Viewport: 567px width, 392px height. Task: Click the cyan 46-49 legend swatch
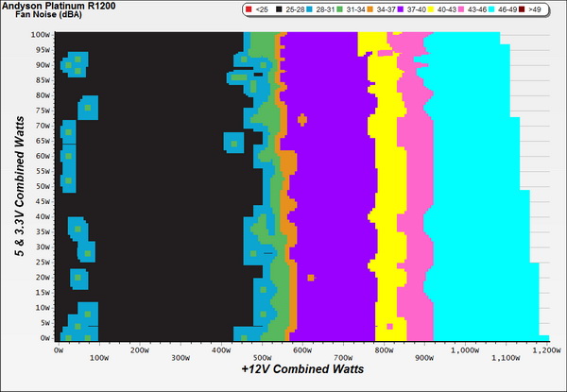(x=491, y=9)
